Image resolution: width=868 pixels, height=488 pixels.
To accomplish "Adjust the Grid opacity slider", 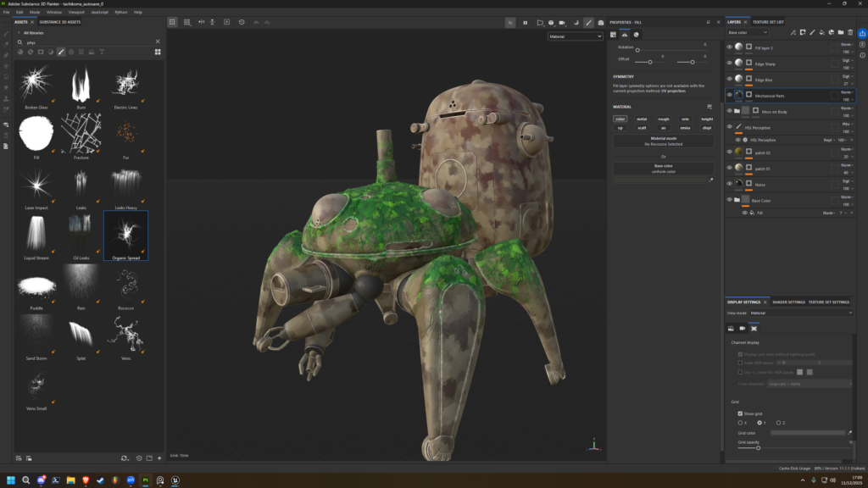I will click(x=758, y=447).
